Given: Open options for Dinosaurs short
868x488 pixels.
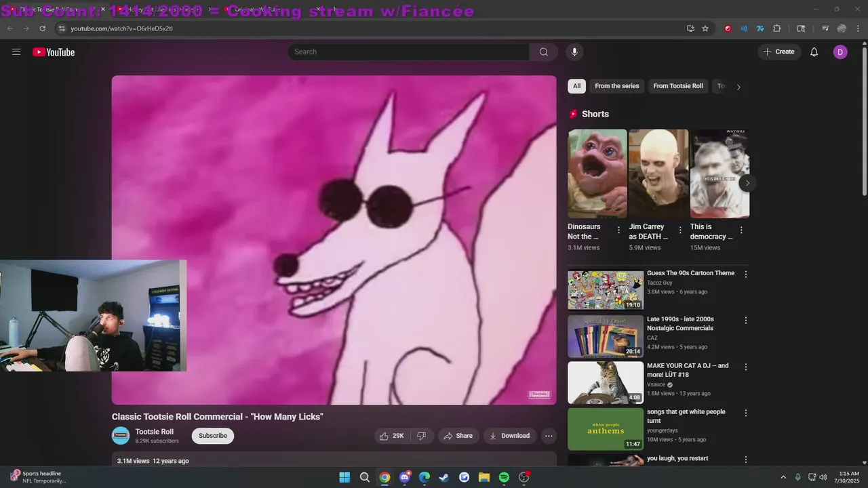Looking at the screenshot, I should pyautogui.click(x=618, y=230).
